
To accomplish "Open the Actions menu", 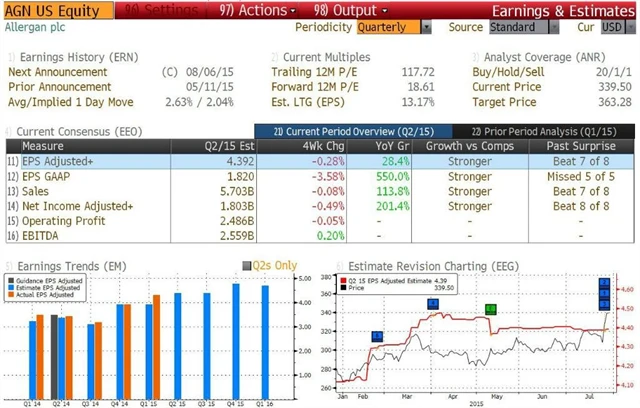I will tap(257, 9).
